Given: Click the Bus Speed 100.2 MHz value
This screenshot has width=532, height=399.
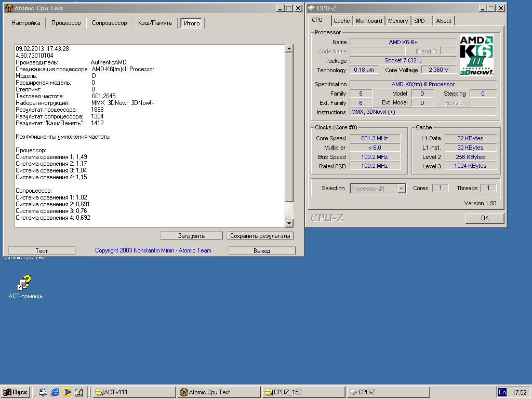Looking at the screenshot, I should click(375, 157).
